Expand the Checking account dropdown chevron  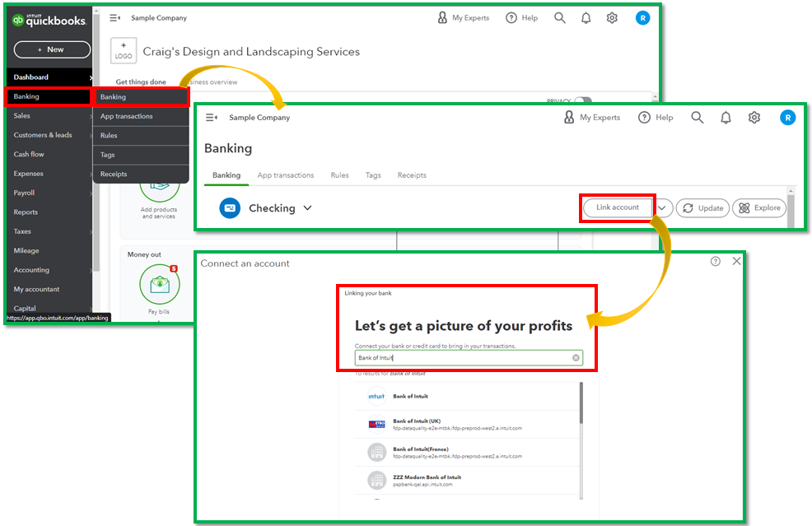coord(308,208)
